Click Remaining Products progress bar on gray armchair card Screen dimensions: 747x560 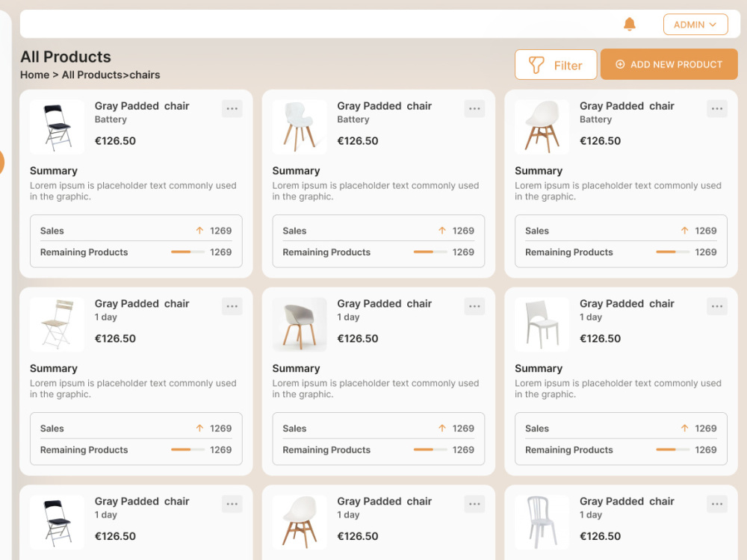[430, 449]
